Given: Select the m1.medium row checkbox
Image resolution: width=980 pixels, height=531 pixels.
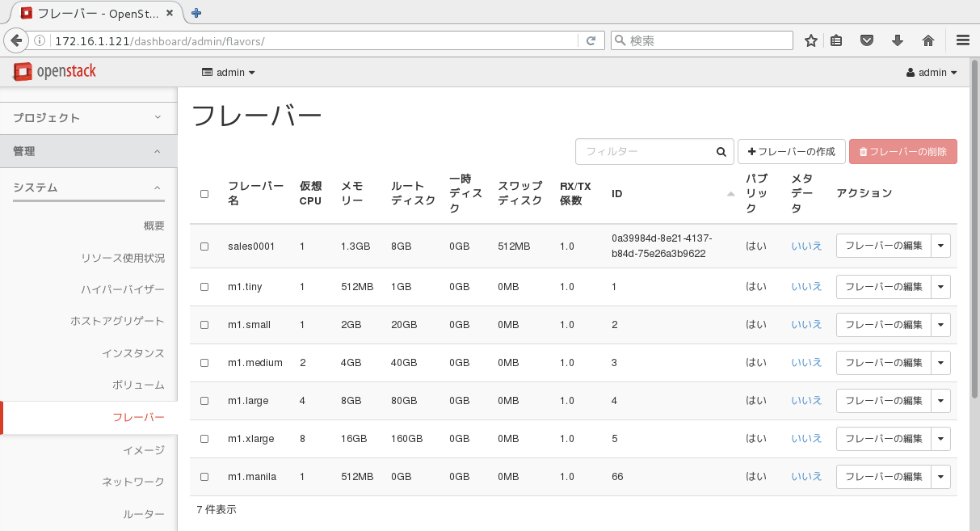Looking at the screenshot, I should [204, 363].
